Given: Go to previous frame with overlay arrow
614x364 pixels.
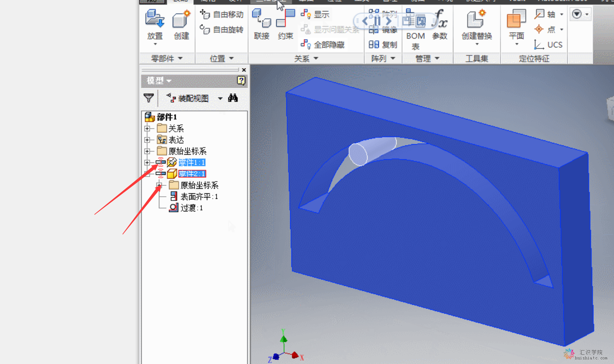Looking at the screenshot, I should point(365,20).
